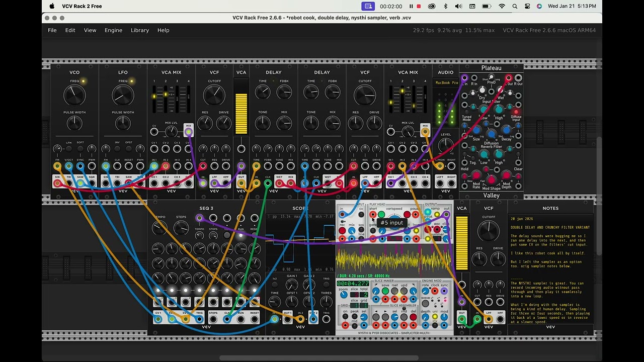Click the bottom-row VCF CUTOFF knob
The image size is (644, 362).
[x=489, y=231]
